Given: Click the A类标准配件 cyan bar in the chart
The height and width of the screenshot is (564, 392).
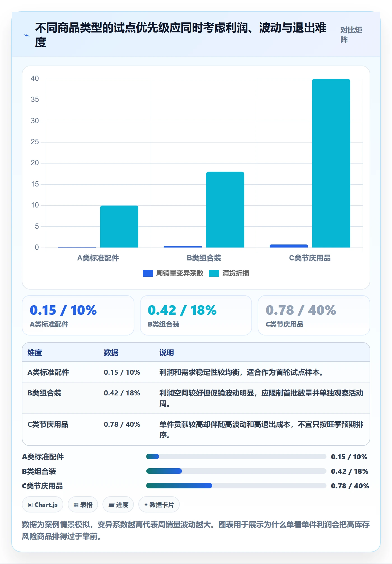Looking at the screenshot, I should tap(119, 227).
